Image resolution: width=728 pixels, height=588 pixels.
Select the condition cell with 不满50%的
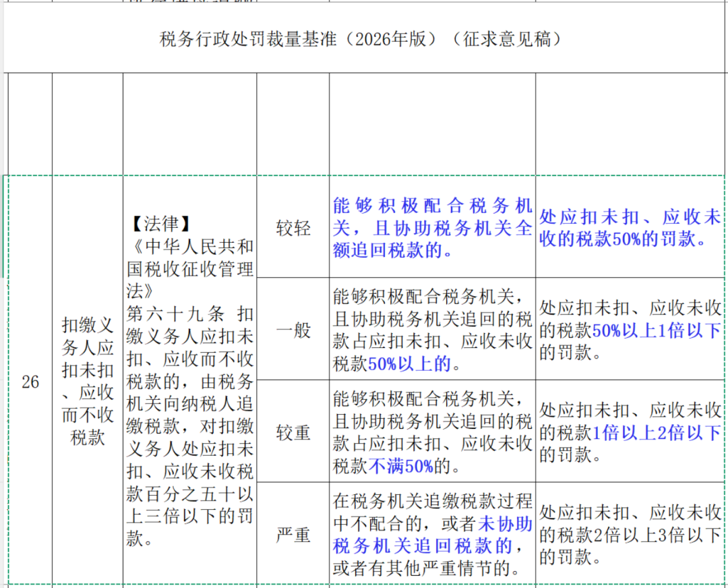click(432, 432)
